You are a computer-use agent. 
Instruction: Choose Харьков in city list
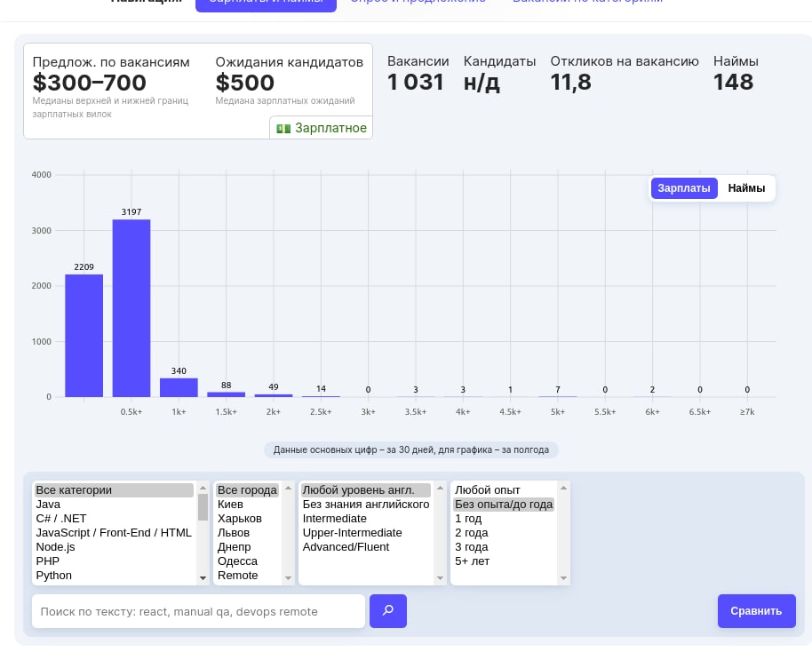248,518
